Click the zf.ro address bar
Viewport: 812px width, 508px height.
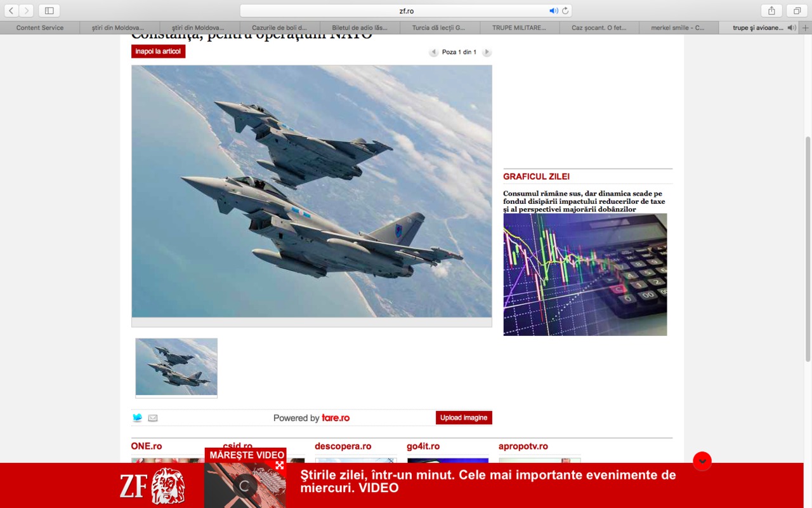[x=406, y=10]
